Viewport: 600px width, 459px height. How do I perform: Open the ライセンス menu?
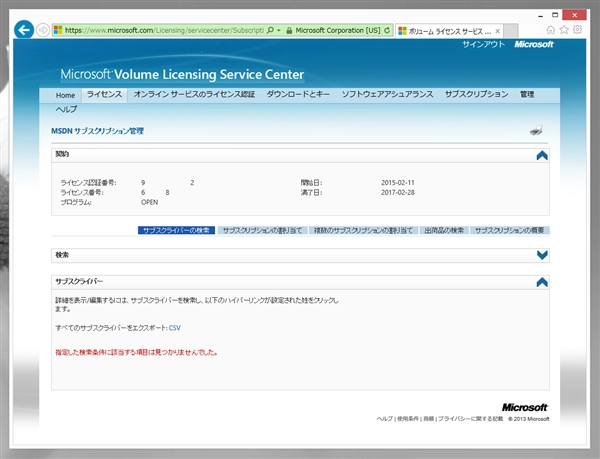point(104,94)
